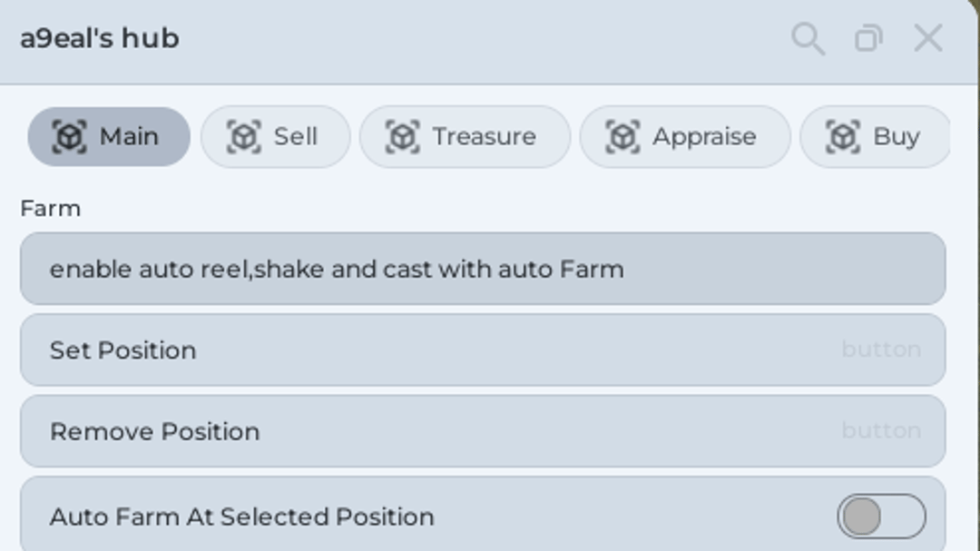980x551 pixels.
Task: Click the cube icon on Treasure tab
Action: point(402,136)
